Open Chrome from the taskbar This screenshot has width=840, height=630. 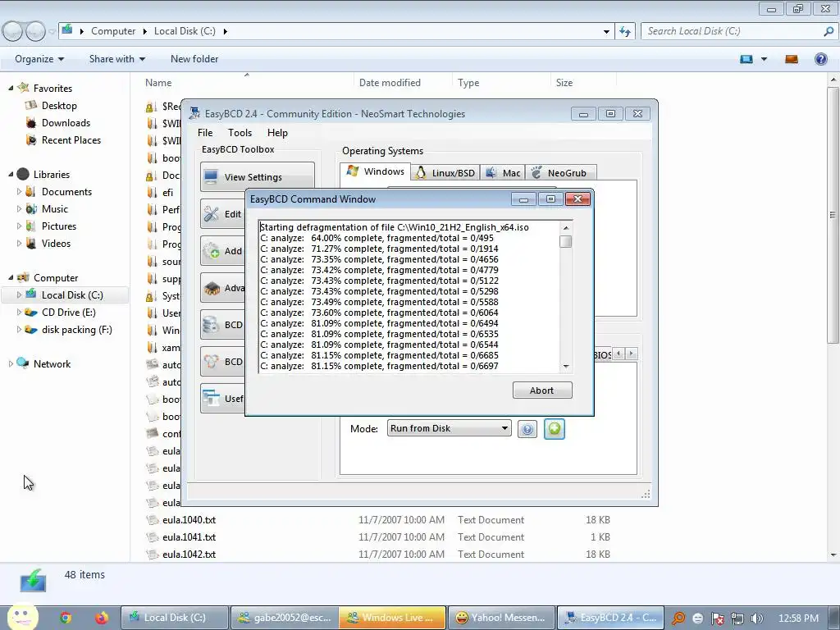(x=66, y=618)
